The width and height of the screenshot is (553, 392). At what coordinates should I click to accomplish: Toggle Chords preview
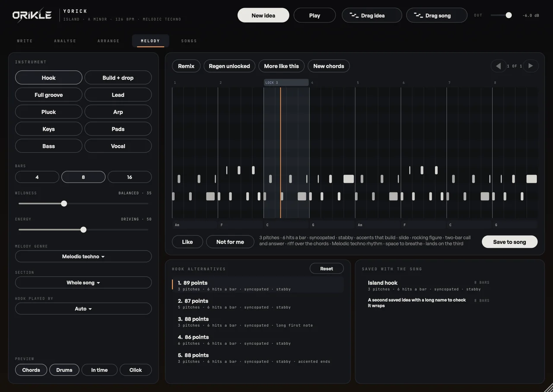(31, 370)
